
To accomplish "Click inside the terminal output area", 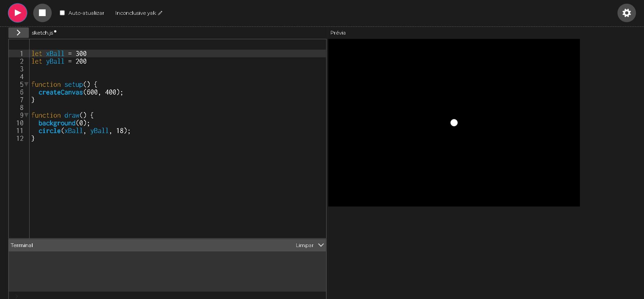I will coord(167,271).
